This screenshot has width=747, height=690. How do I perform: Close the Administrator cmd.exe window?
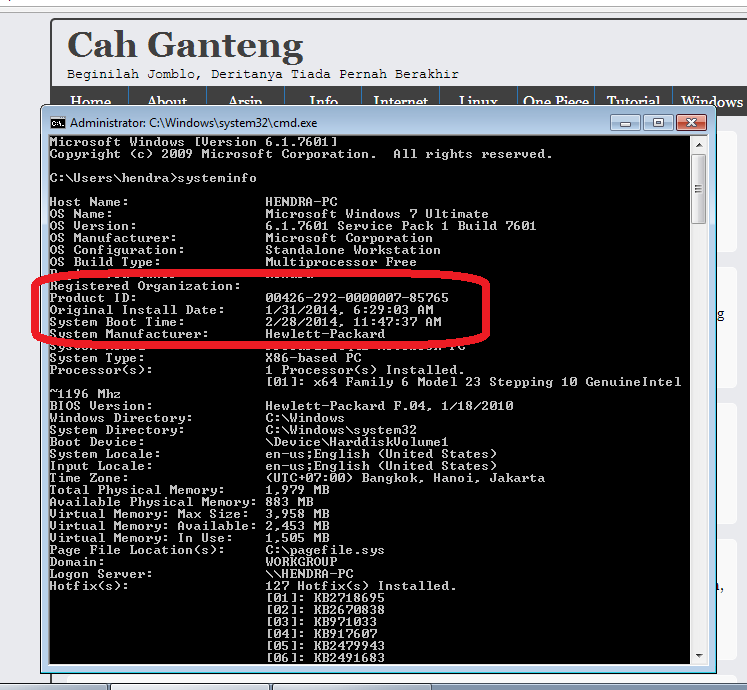pos(691,122)
